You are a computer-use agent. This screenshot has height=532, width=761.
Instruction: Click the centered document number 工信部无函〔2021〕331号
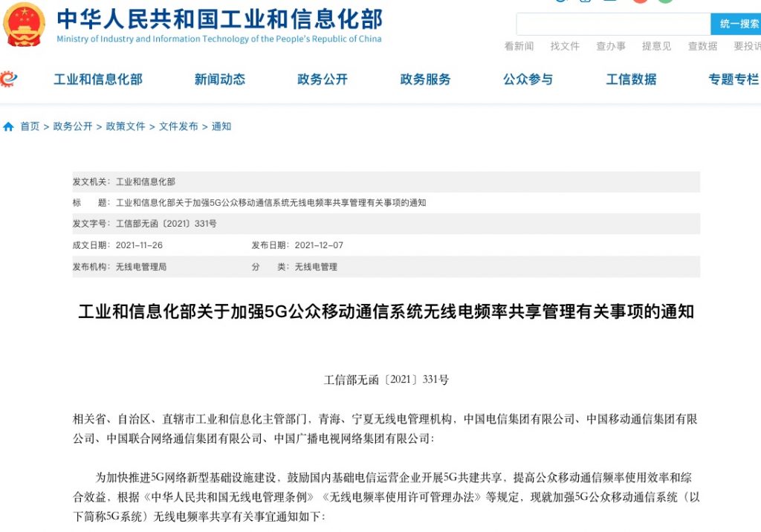tap(386, 380)
